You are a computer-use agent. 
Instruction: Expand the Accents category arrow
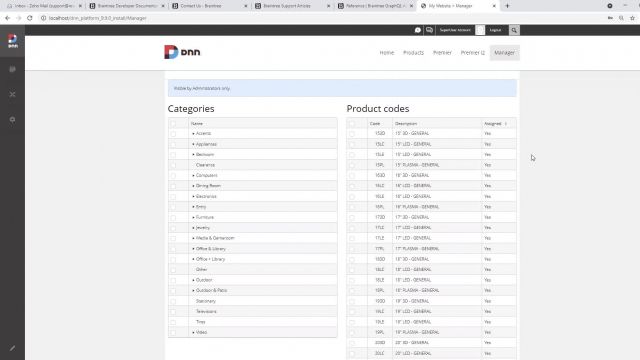193,133
